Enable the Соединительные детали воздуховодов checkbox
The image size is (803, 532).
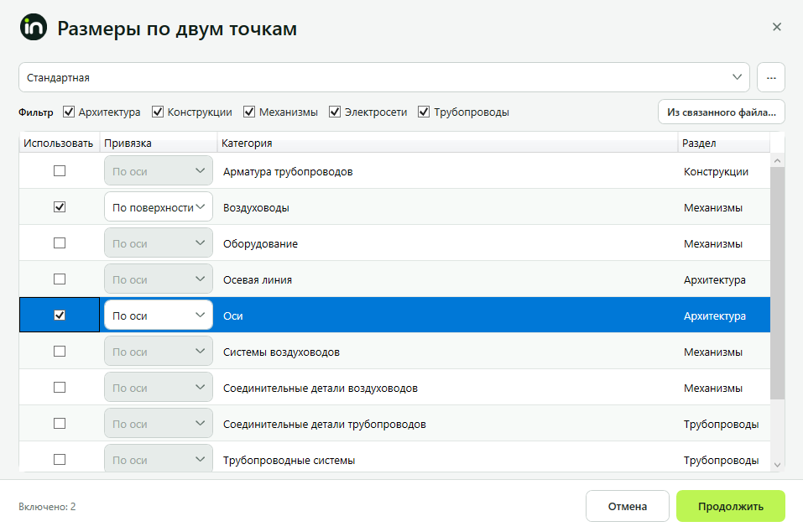tap(60, 387)
